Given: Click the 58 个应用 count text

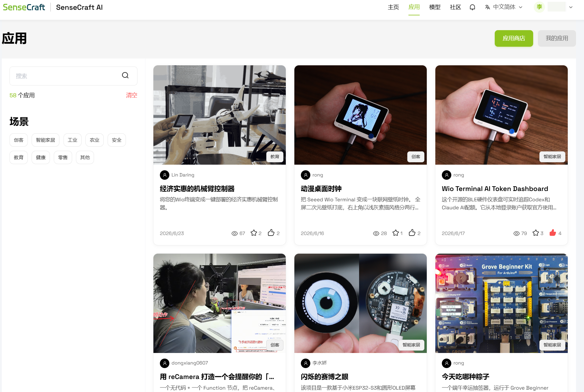Looking at the screenshot, I should (22, 95).
